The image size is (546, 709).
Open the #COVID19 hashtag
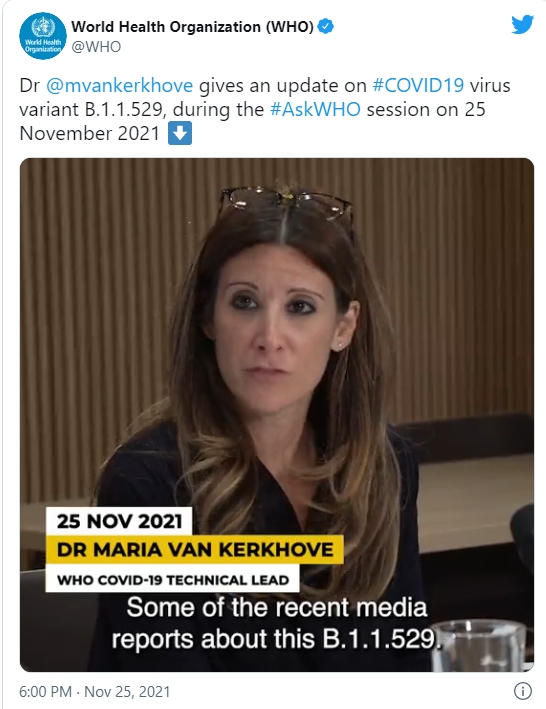point(418,85)
